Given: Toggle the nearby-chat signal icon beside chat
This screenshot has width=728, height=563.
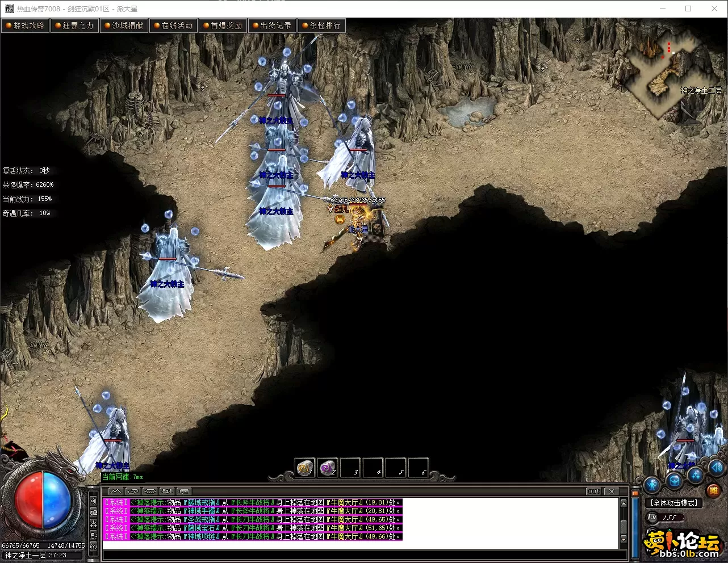Looking at the screenshot, I should (x=94, y=502).
